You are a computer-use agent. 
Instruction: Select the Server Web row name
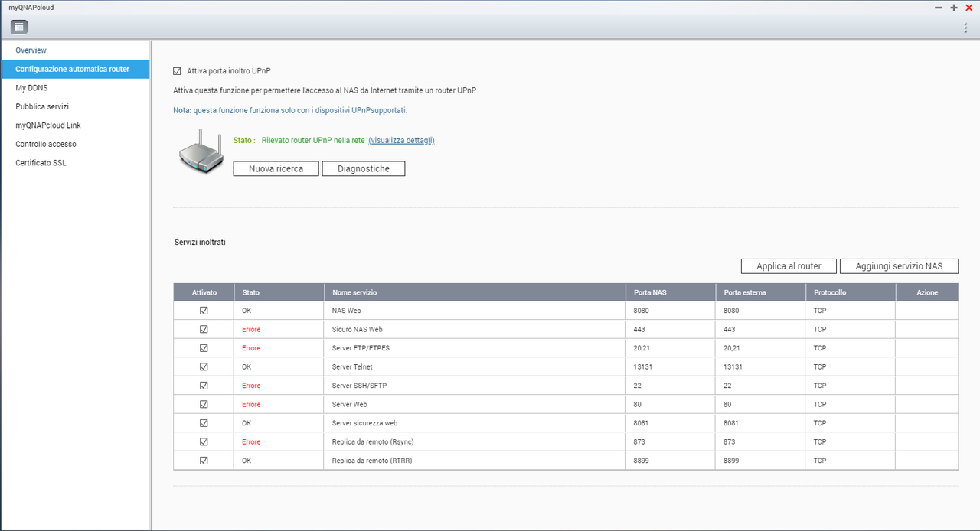pos(350,404)
